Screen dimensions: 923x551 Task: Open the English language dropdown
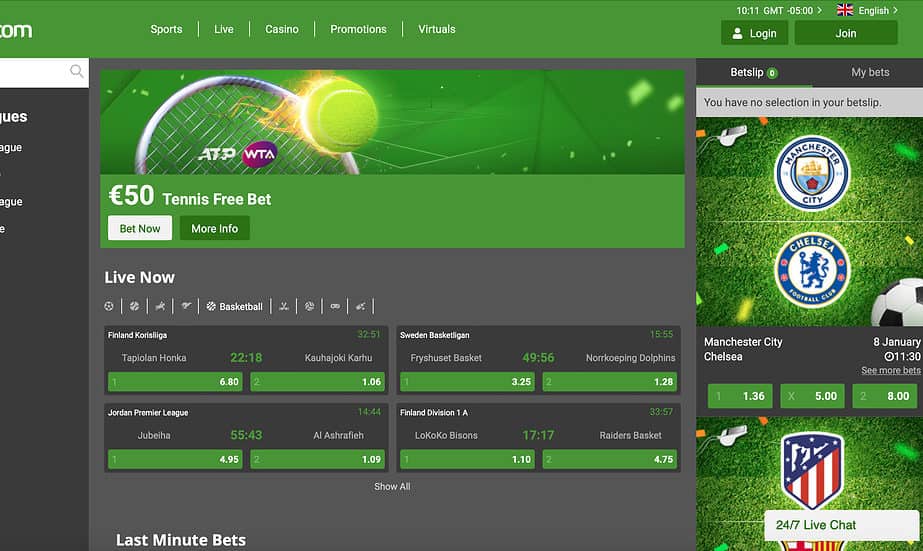(878, 11)
